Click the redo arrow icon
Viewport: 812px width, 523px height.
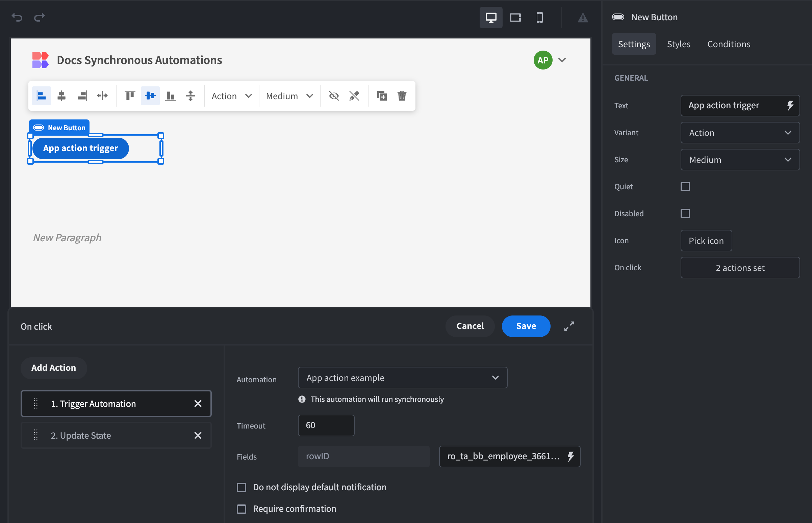40,17
